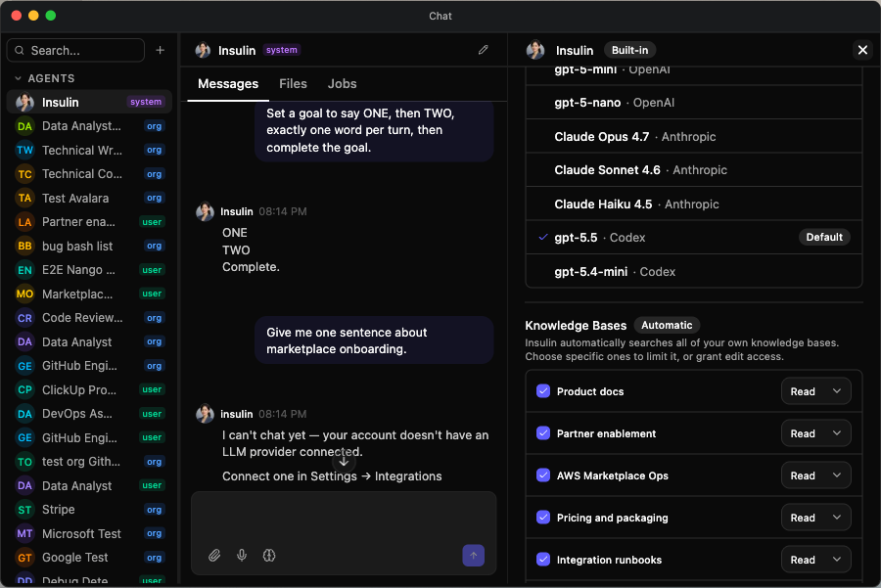881x588 pixels.
Task: Click the MO avatar for Marketplace agent
Action: point(24,294)
